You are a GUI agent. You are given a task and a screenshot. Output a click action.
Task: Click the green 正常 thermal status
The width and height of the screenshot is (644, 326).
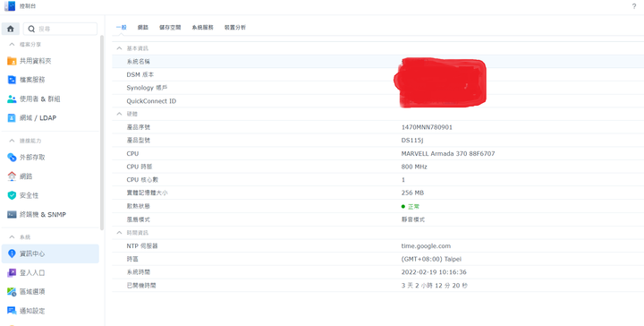tap(411, 206)
